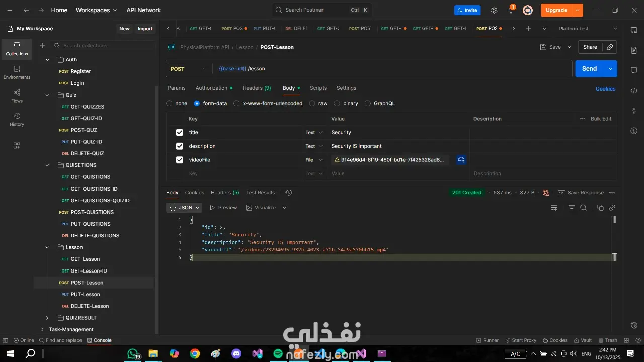The width and height of the screenshot is (644, 362).
Task: Open the Test Results response tab
Action: [x=260, y=193]
